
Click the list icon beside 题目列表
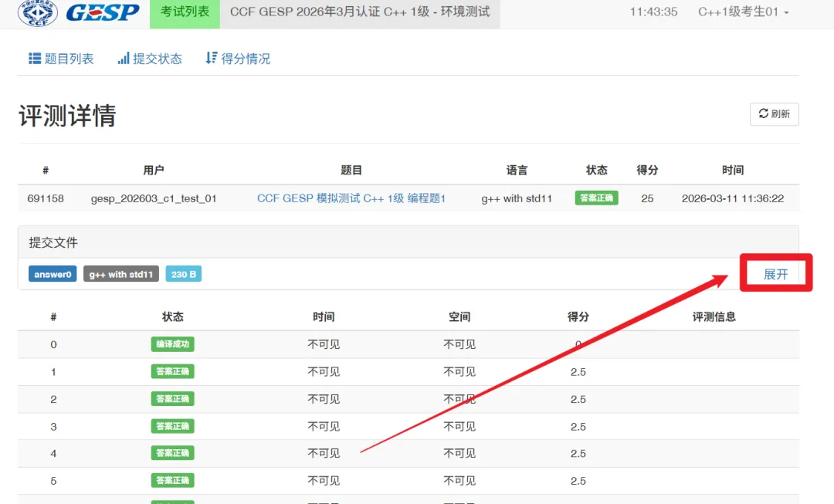click(35, 59)
